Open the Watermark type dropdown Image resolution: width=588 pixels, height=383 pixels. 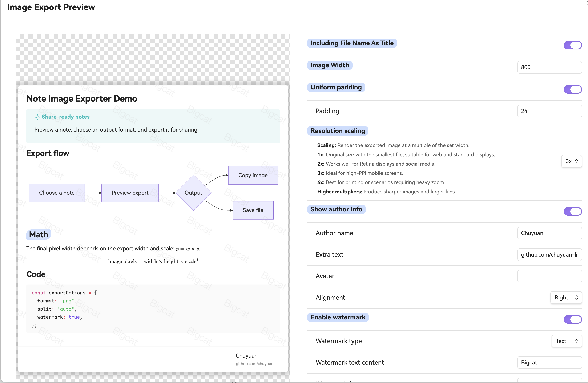[567, 341]
